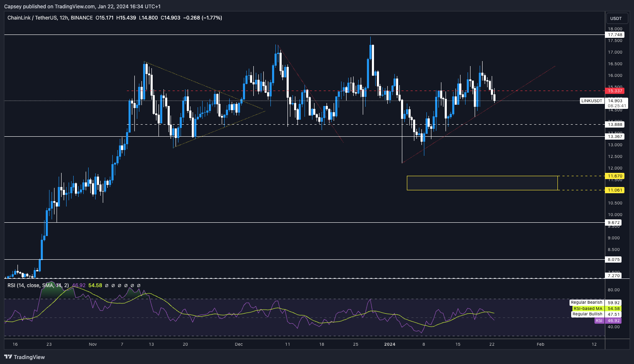Image resolution: width=634 pixels, height=364 pixels.
Task: Click the LINKUSDT symbol tag on price axis
Action: coord(592,101)
